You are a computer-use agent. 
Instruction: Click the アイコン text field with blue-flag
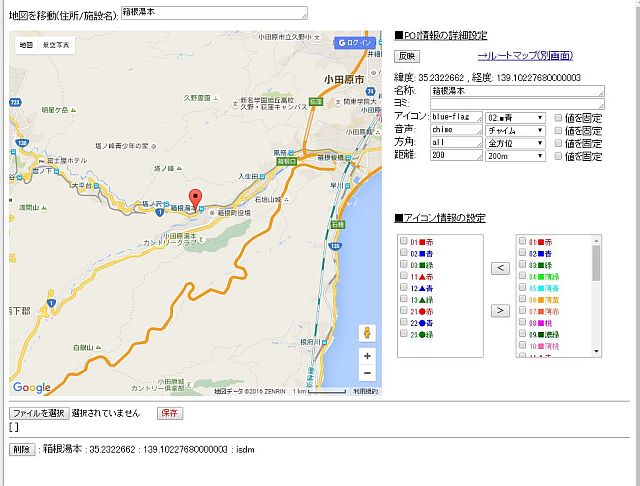tap(456, 117)
